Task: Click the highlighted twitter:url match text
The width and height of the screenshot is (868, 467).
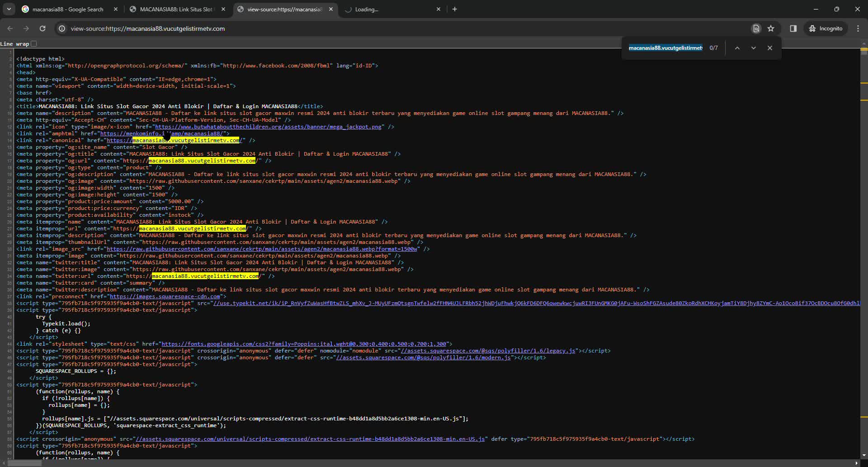Action: click(205, 276)
